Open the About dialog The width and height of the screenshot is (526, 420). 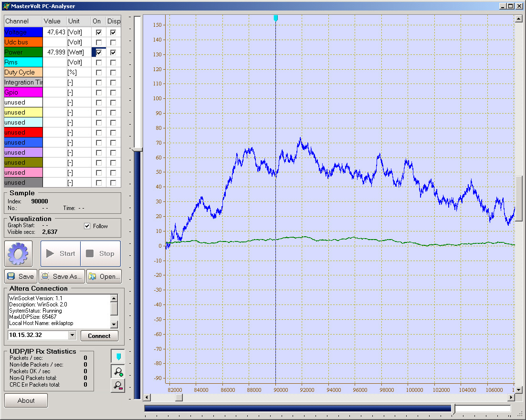click(26, 400)
